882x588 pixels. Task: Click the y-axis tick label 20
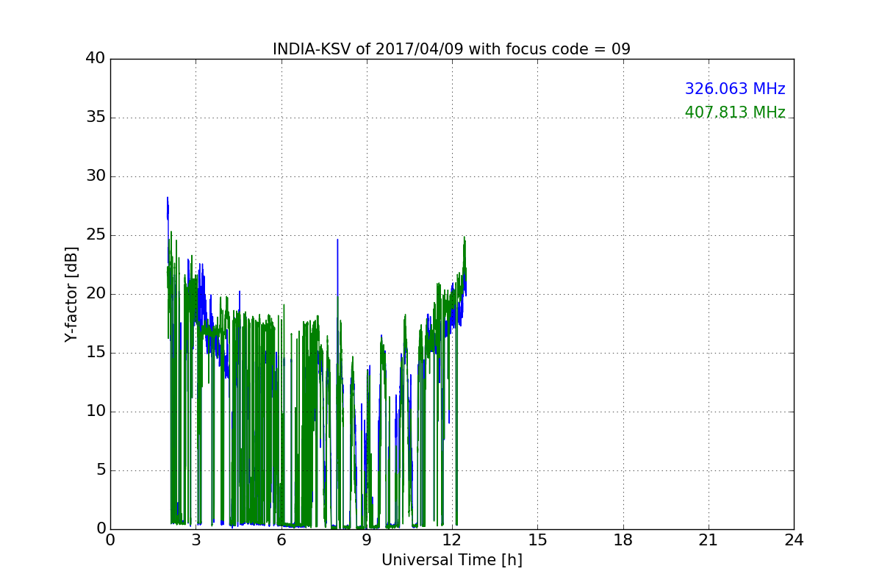pos(96,294)
